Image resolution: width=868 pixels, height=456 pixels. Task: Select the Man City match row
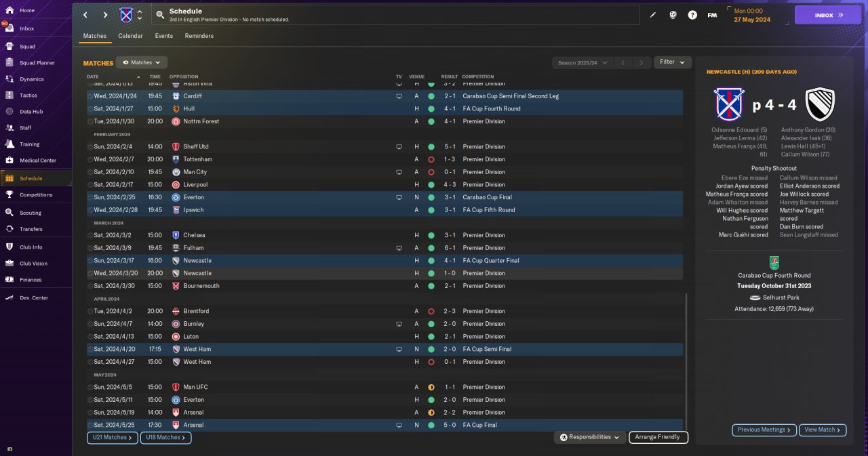[384, 172]
